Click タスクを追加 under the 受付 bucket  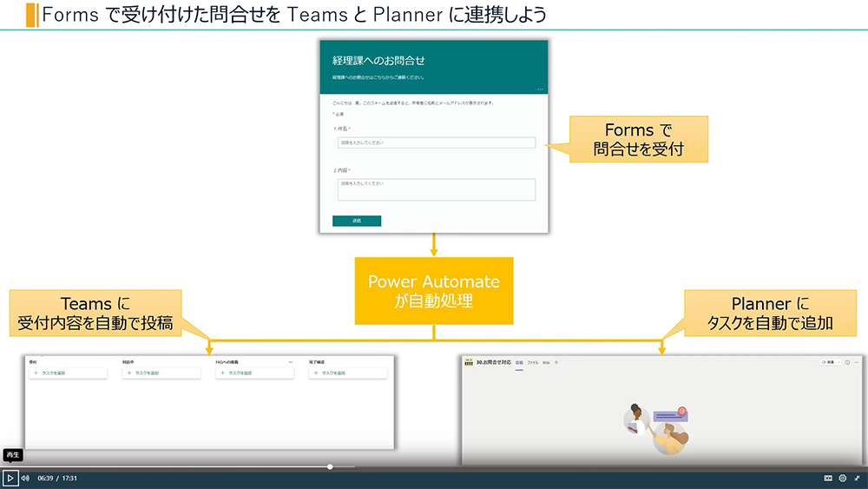(68, 373)
